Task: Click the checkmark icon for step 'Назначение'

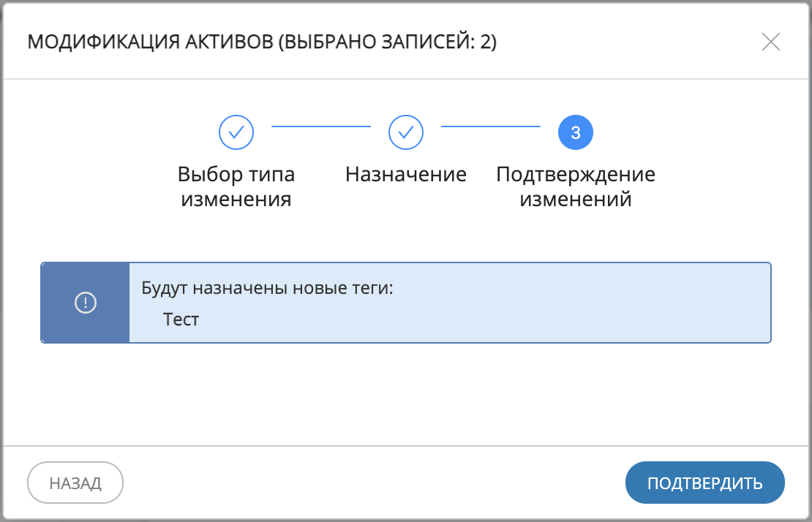Action: click(x=406, y=132)
